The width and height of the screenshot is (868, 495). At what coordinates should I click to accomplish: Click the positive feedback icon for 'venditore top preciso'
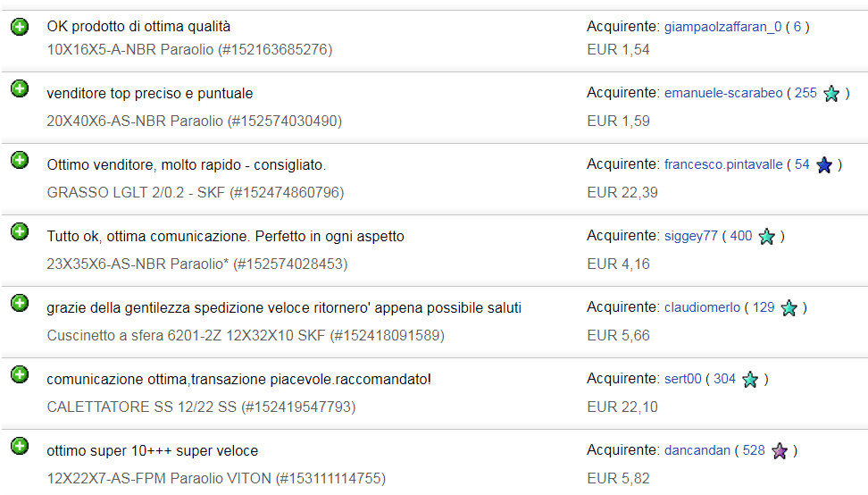(x=20, y=88)
